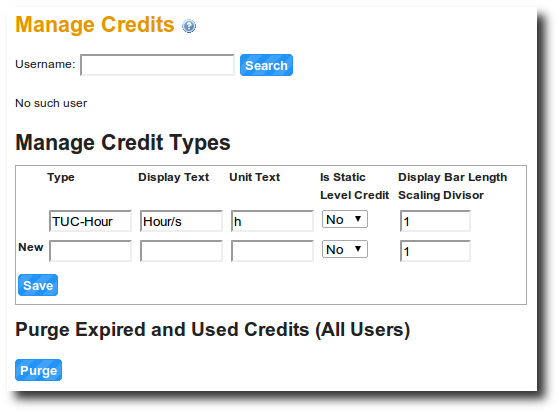Click Purge Expired and Used Credits heading
The height and width of the screenshot is (414, 560).
(x=212, y=330)
